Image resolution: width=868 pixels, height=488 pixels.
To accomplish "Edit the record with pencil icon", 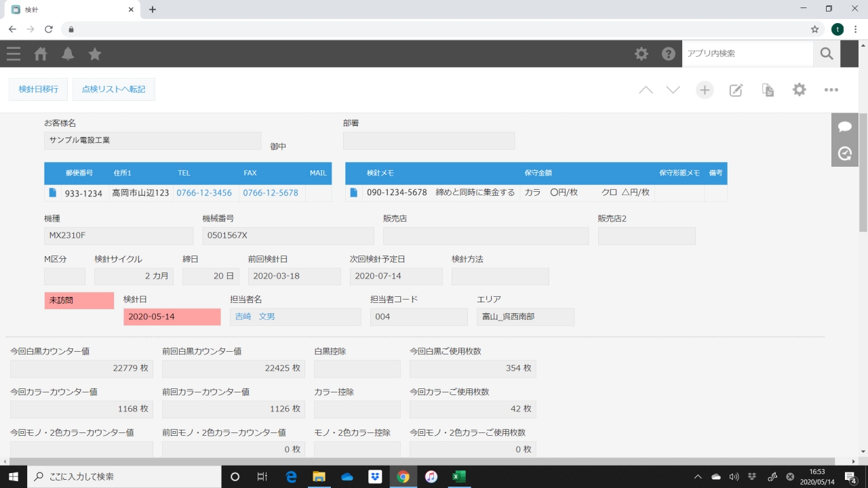I will pyautogui.click(x=736, y=90).
